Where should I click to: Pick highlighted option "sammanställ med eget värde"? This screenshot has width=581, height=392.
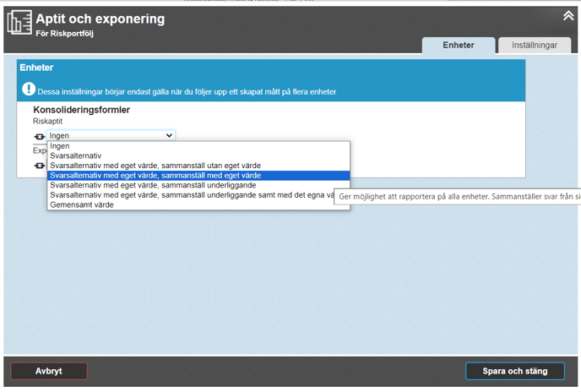pos(155,176)
